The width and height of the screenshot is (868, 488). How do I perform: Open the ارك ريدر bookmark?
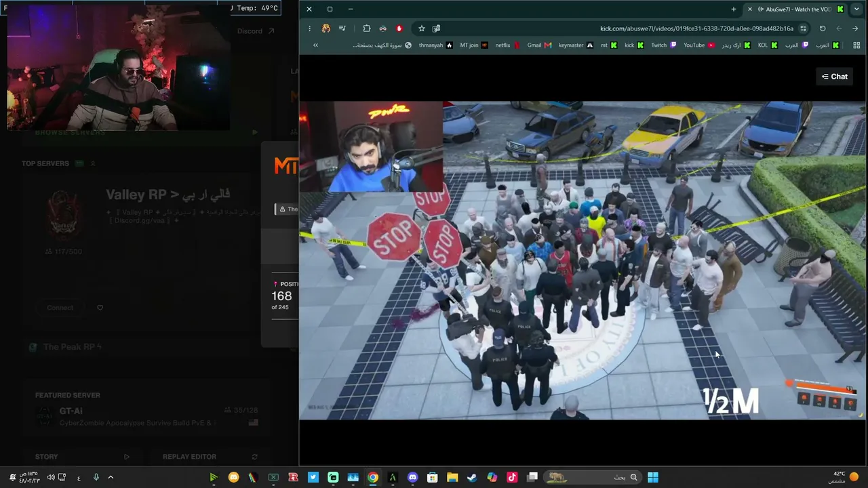(736, 45)
